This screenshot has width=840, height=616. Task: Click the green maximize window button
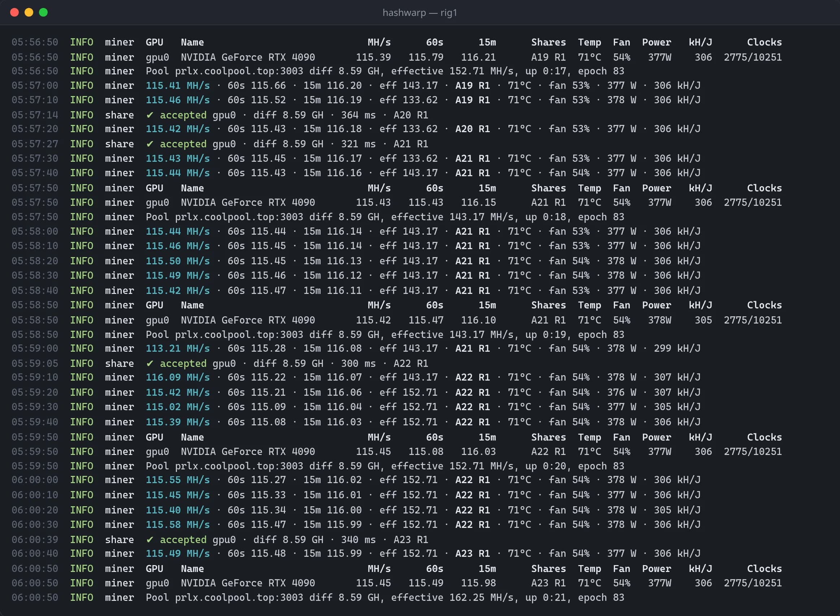point(43,12)
